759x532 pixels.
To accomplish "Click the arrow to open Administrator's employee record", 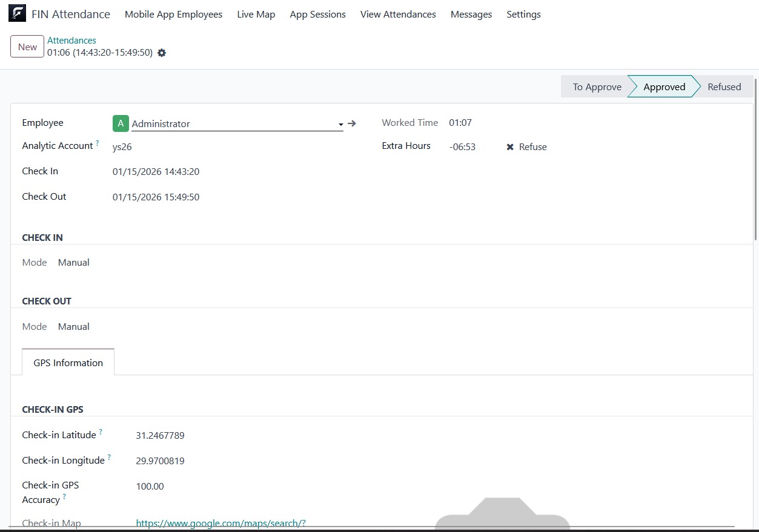I will click(352, 123).
